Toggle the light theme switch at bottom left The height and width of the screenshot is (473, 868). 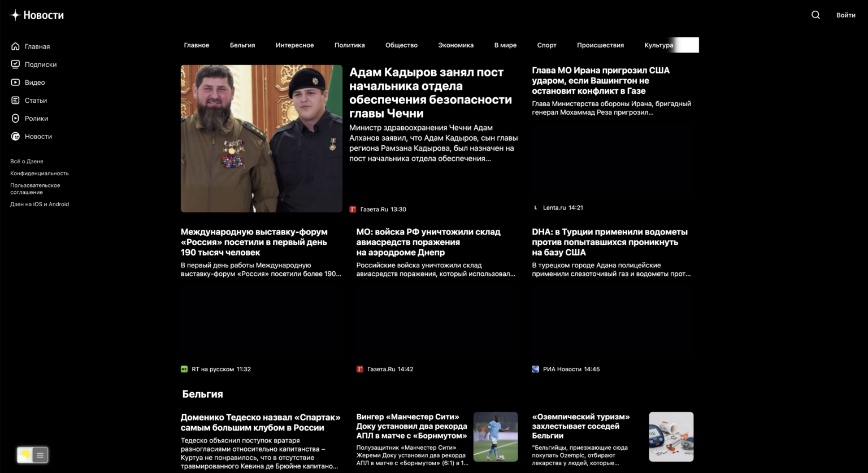pos(25,455)
